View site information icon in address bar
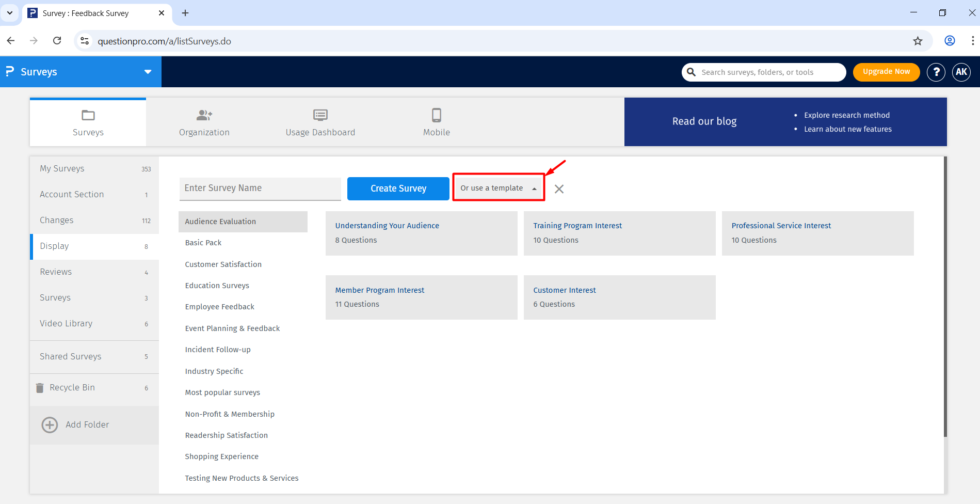 [x=85, y=41]
